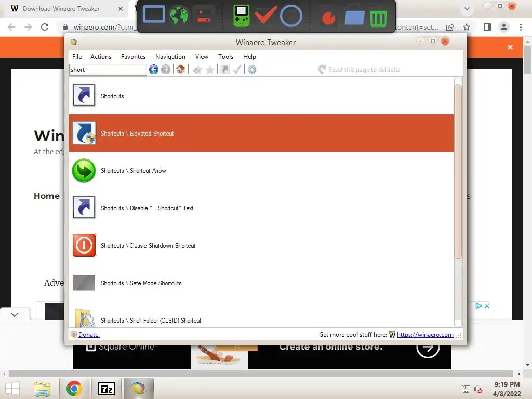Click the red pie chart icon in overlay

click(x=328, y=18)
